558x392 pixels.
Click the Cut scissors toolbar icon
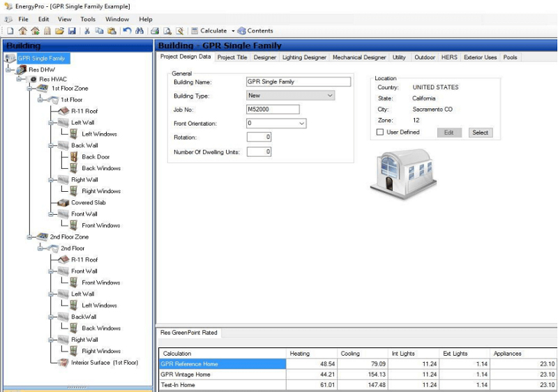pyautogui.click(x=87, y=31)
